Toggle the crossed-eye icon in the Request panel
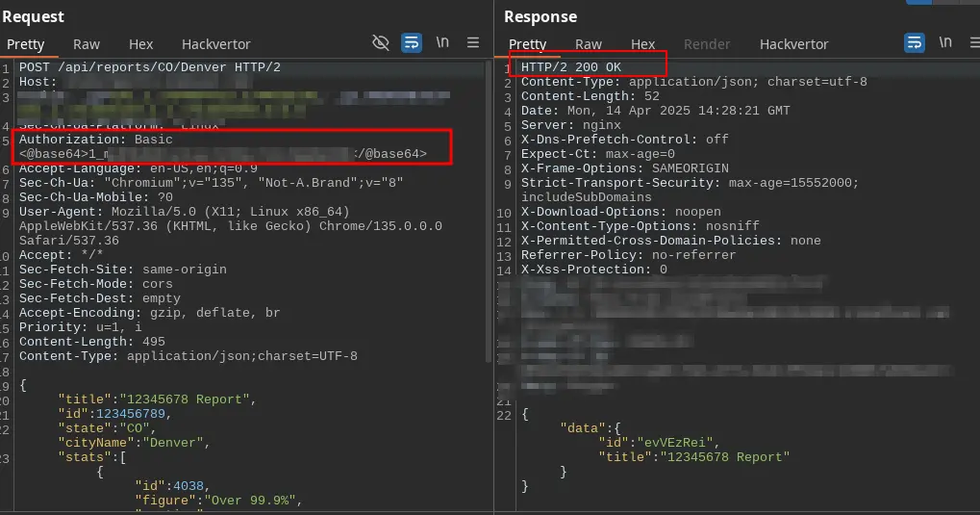Image resolution: width=980 pixels, height=515 pixels. click(381, 42)
